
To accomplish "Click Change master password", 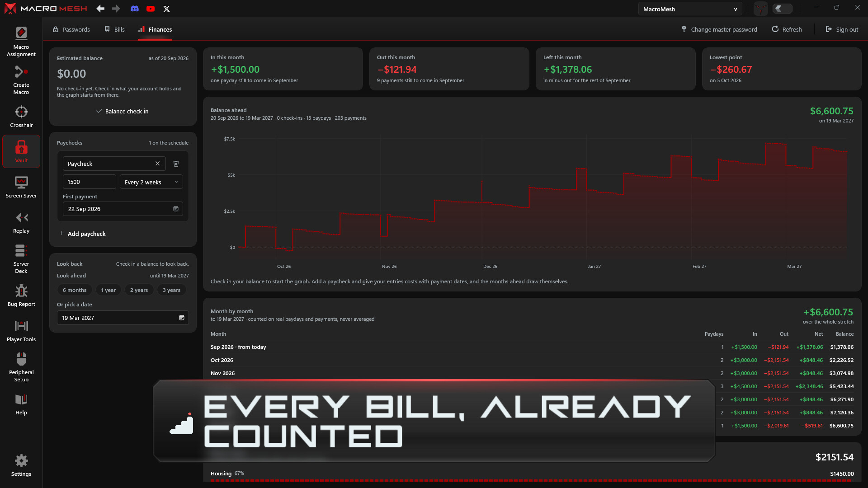I will pos(719,29).
